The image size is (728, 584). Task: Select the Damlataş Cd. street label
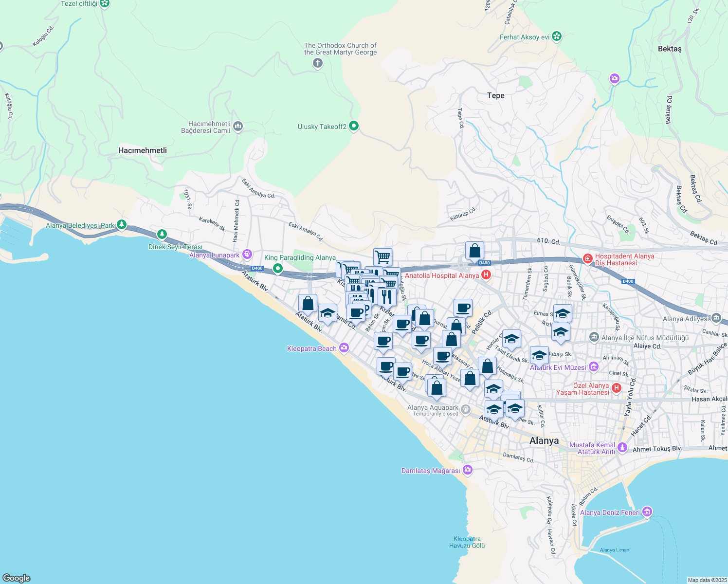click(518, 457)
